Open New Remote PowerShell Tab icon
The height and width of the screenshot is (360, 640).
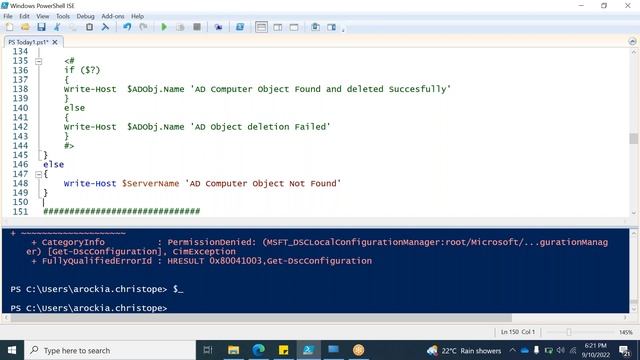tap(218, 27)
